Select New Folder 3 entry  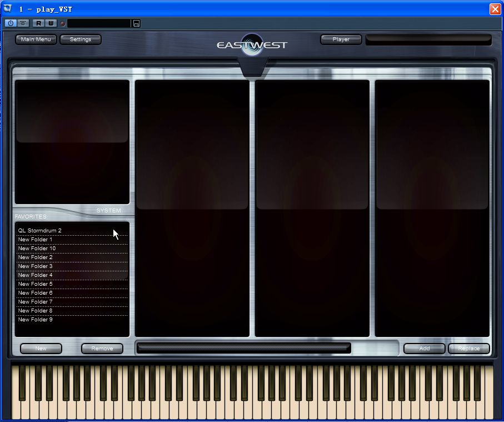(x=72, y=266)
